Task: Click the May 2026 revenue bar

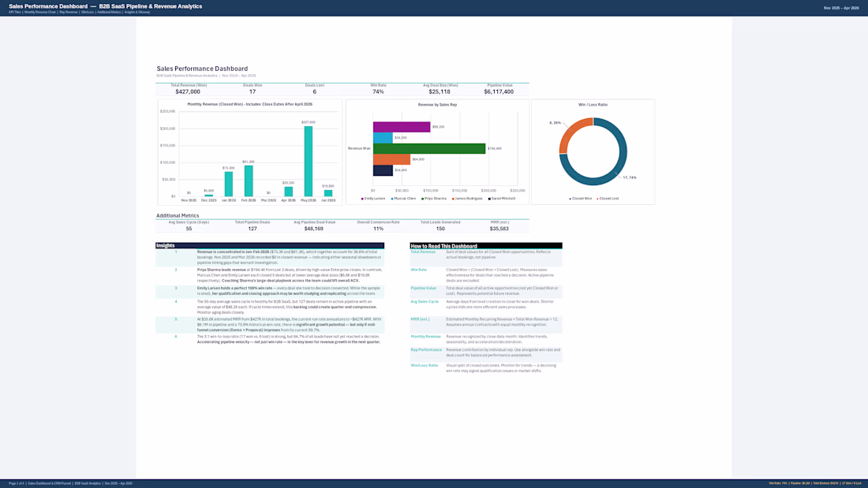Action: (x=309, y=161)
